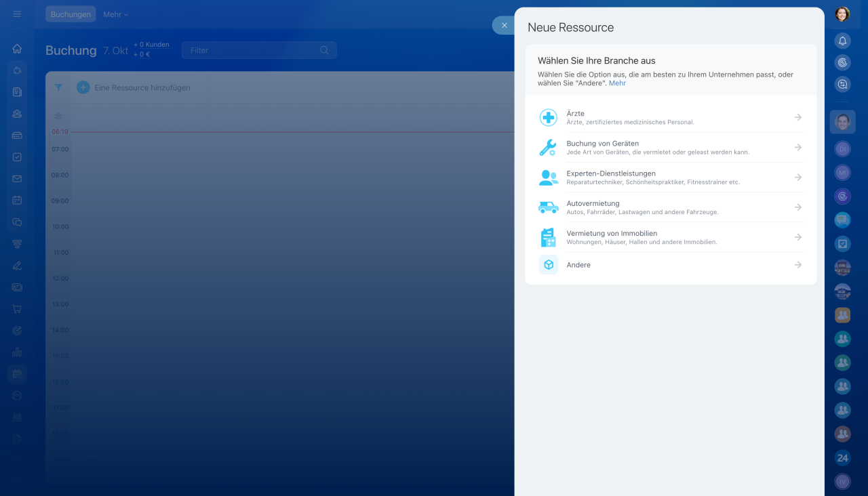Open the Mehr link in the industry description
Screen dimensions: 868x496
click(x=617, y=83)
